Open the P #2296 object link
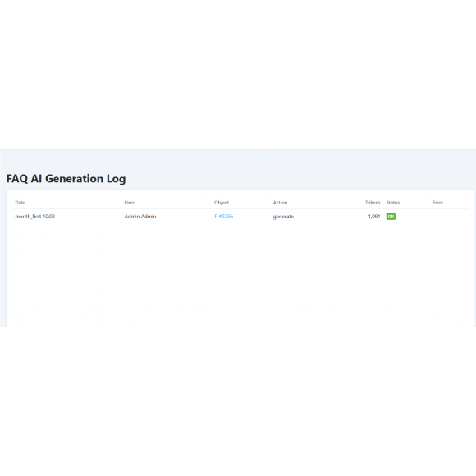476x476 pixels. 224,217
